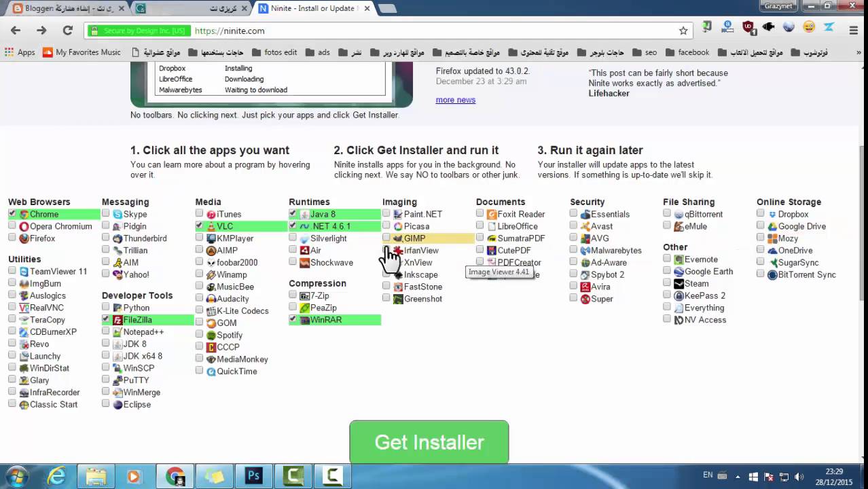868x489 pixels.
Task: Click the Java 8 icon
Action: (305, 214)
